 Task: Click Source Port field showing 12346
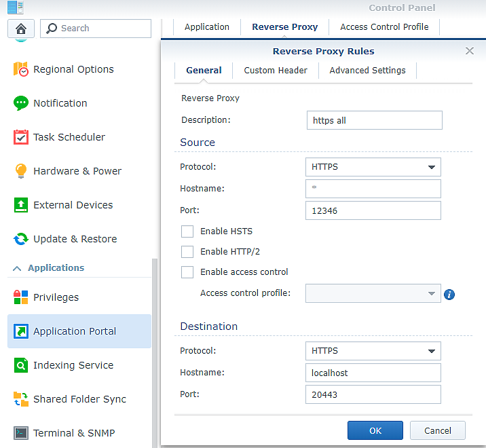coord(373,210)
